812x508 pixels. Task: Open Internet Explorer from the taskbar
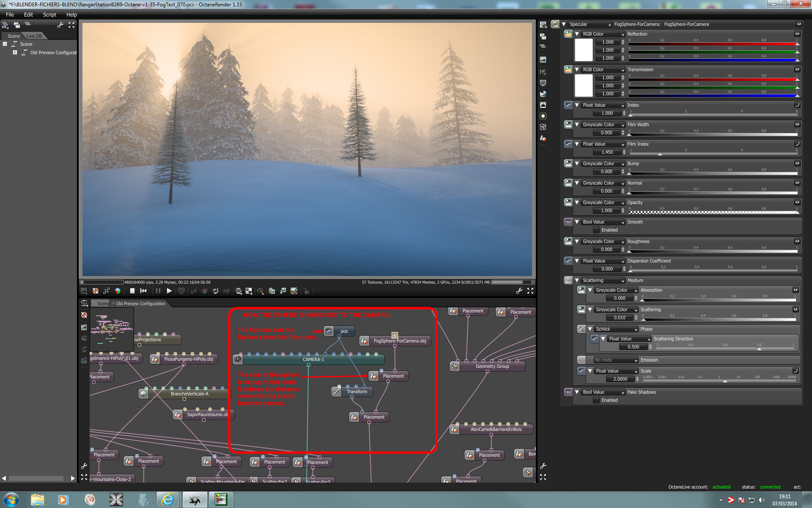(x=167, y=500)
